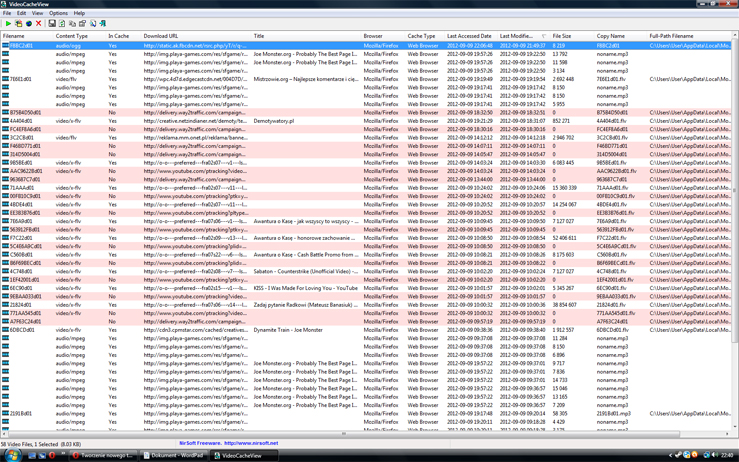Viewport: 739px width, 462px height.
Task: Show hidden tray icons arrow
Action: (671, 455)
